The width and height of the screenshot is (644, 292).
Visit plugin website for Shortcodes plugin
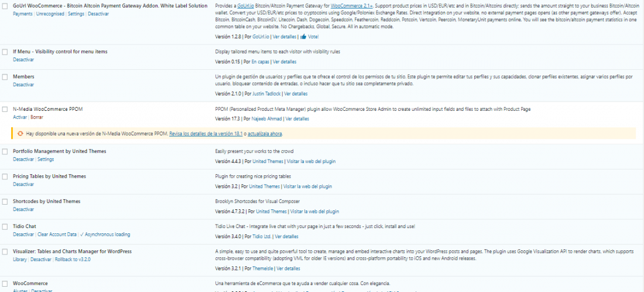point(314,212)
